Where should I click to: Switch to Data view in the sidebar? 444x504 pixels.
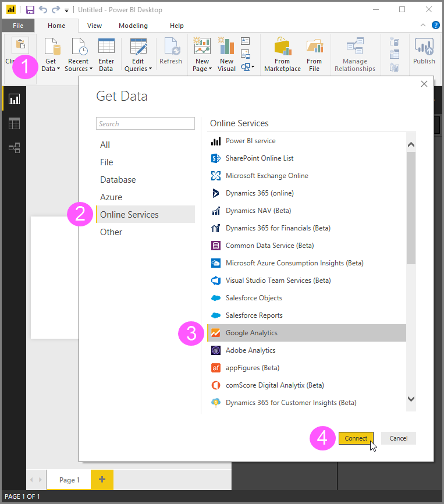pyautogui.click(x=14, y=123)
